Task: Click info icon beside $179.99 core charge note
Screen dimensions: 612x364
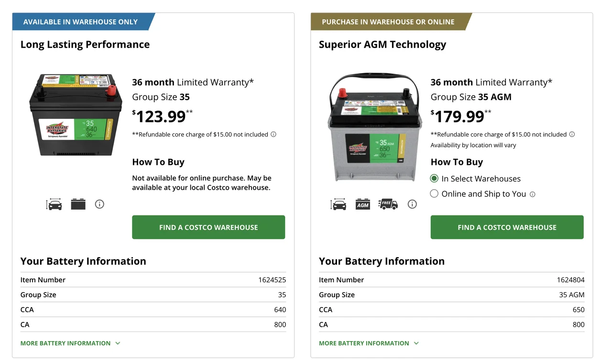Action: point(572,134)
